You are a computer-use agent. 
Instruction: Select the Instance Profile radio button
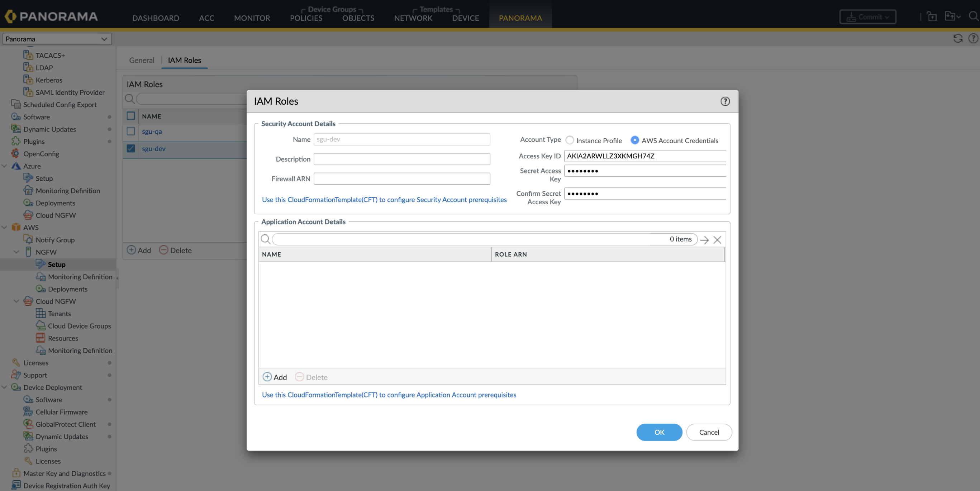coord(570,140)
